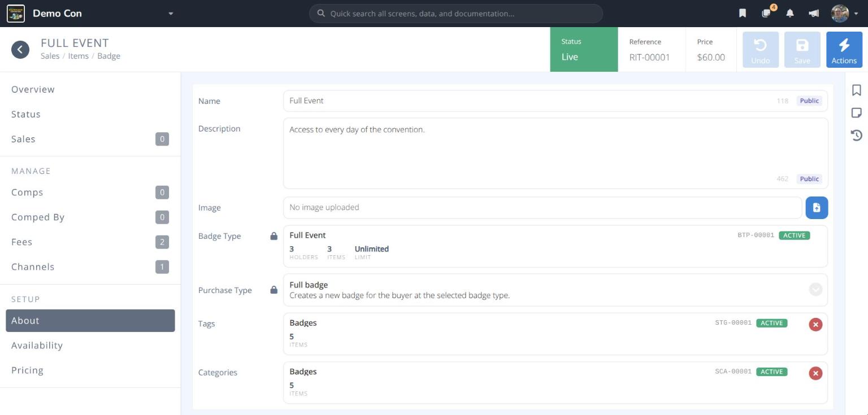Image resolution: width=868 pixels, height=415 pixels.
Task: Click the upload image button
Action: 817,208
